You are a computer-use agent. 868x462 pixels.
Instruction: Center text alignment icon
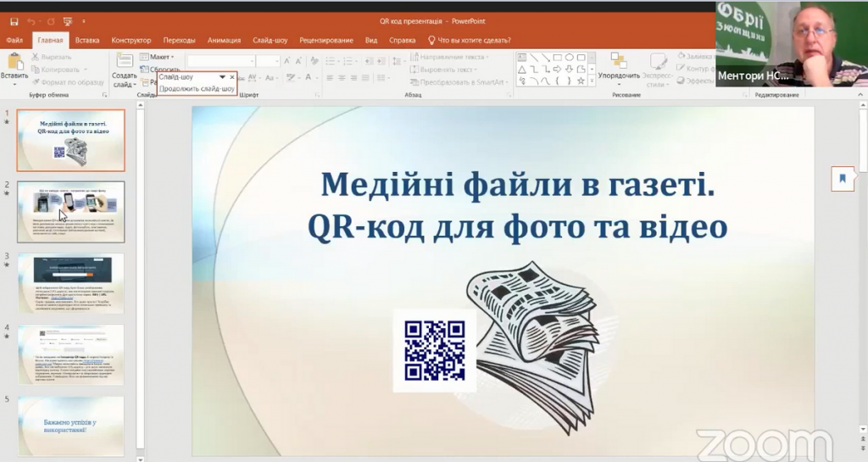pos(342,78)
